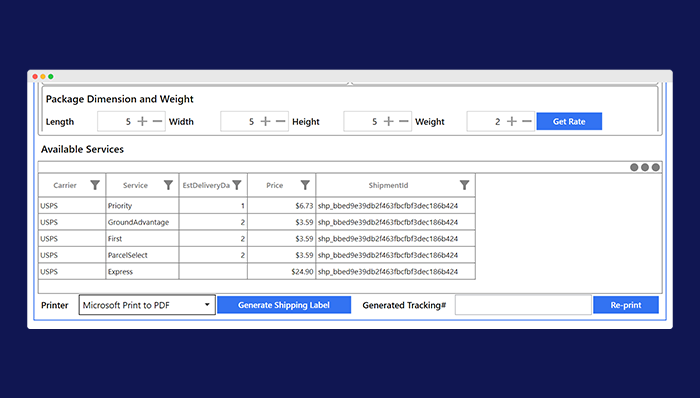Increase Height with the plus icon
The image size is (700, 398).
pyautogui.click(x=388, y=121)
